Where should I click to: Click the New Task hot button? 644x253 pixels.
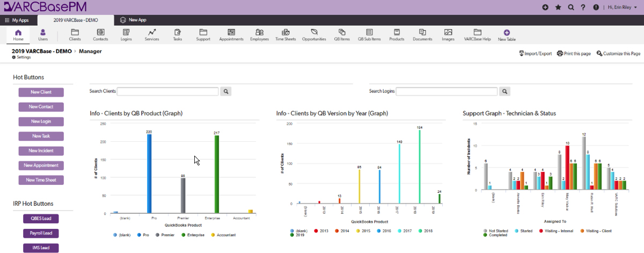pyautogui.click(x=41, y=136)
